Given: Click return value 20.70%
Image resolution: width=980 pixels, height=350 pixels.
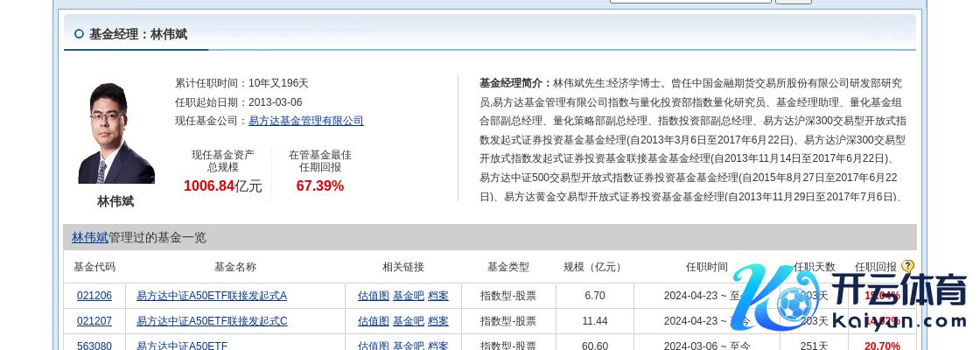Looking at the screenshot, I should click(882, 345).
